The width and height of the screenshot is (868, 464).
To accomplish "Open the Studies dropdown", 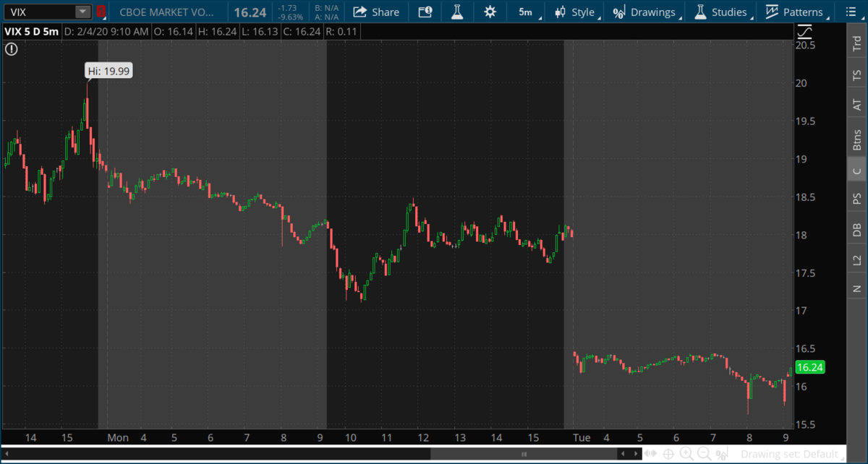I will coord(721,12).
